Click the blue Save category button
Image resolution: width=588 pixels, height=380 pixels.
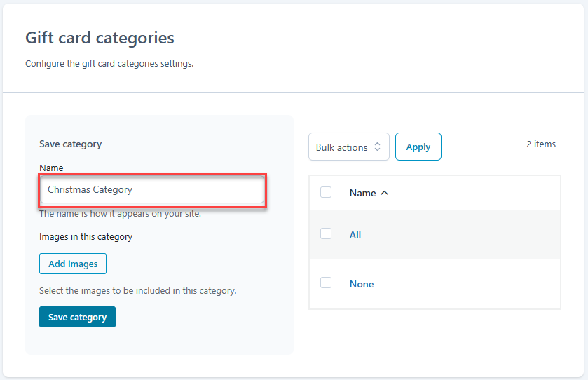(77, 317)
